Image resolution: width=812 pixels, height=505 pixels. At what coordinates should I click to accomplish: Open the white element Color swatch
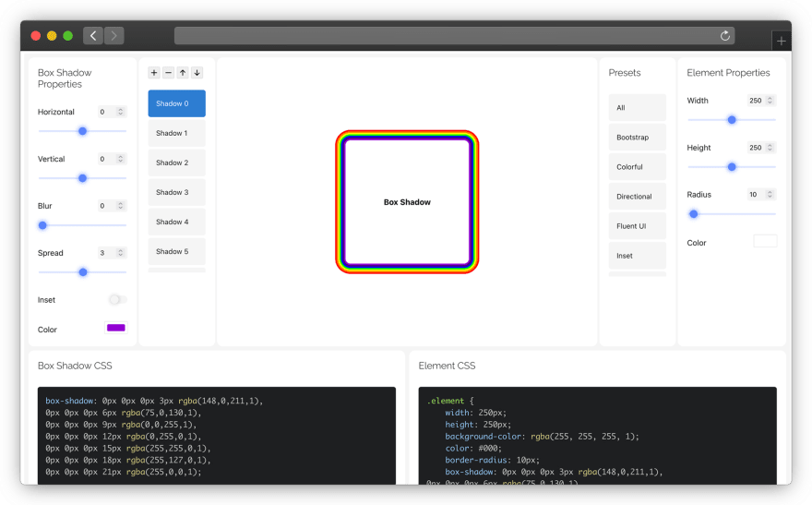765,241
